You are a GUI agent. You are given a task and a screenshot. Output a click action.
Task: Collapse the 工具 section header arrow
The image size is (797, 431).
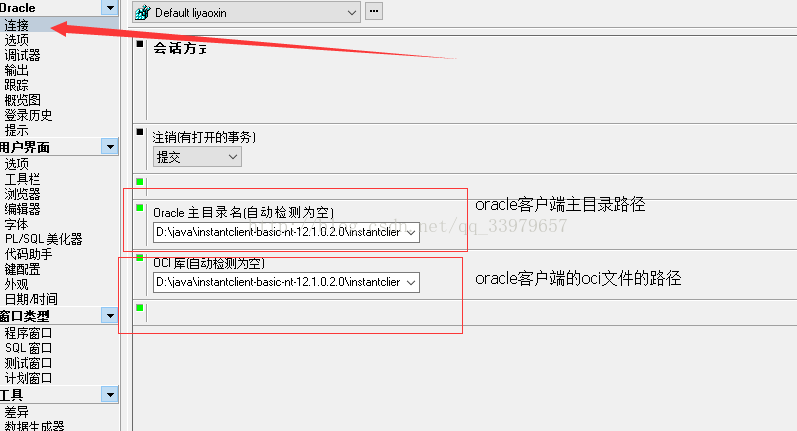[110, 394]
